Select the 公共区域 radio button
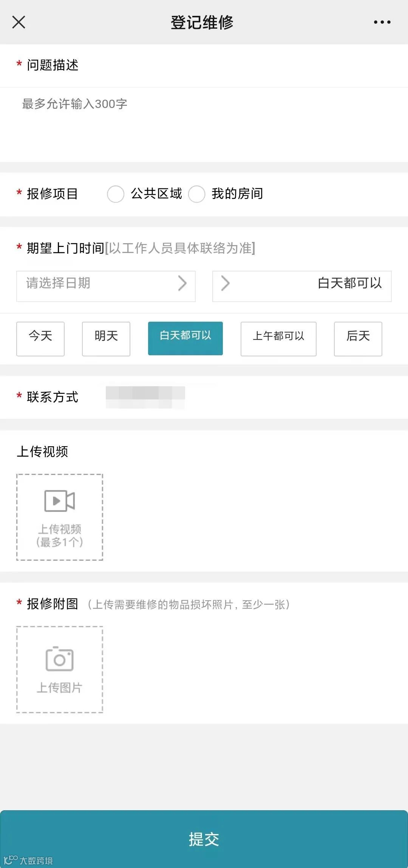This screenshot has height=868, width=408. coord(116,194)
